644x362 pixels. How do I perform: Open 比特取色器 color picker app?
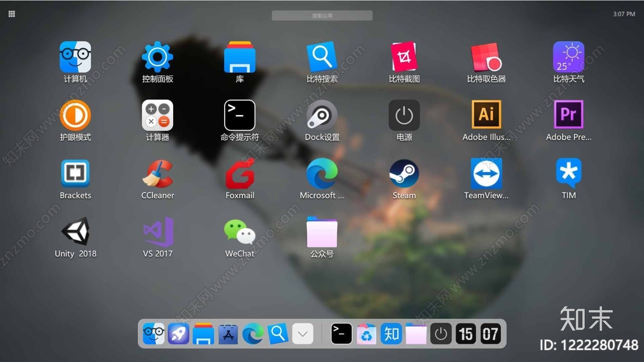pyautogui.click(x=486, y=57)
